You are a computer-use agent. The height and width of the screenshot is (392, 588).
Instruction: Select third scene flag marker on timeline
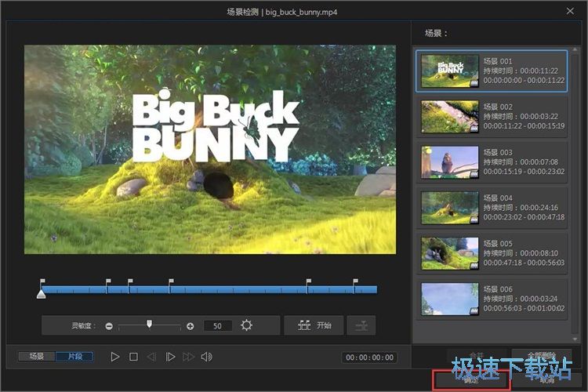point(129,281)
